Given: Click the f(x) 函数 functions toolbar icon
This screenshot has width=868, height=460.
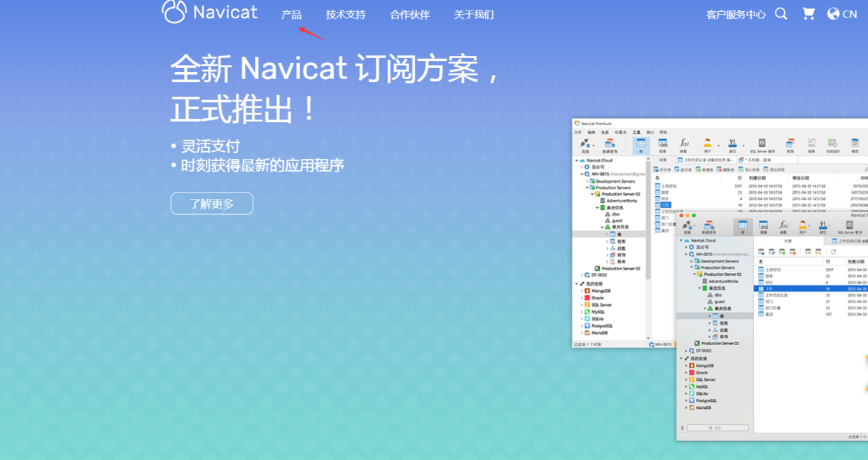Looking at the screenshot, I should 682,144.
